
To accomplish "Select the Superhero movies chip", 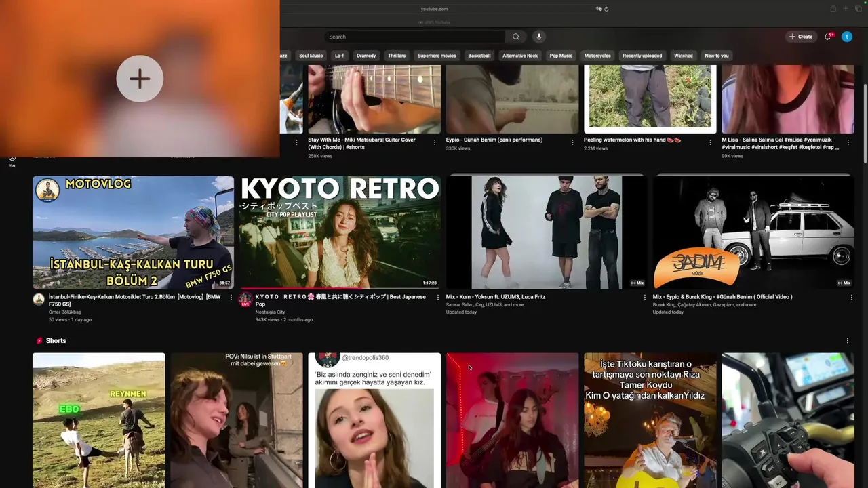I will [437, 56].
